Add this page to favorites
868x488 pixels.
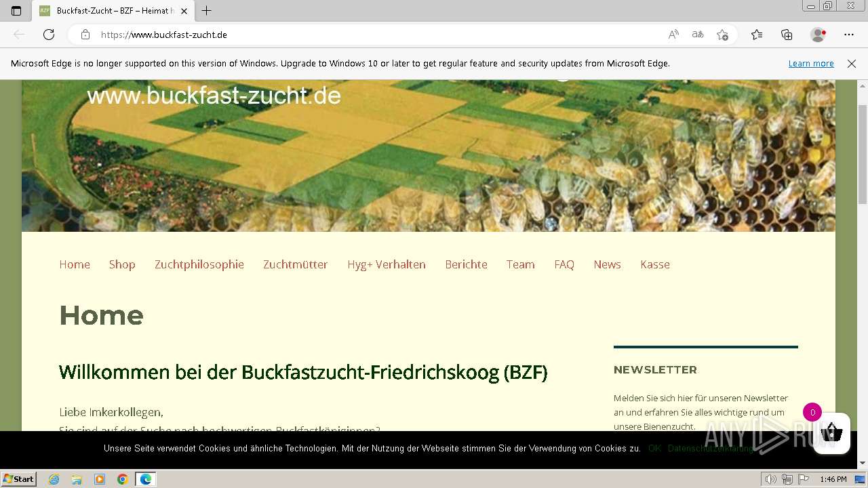pyautogui.click(x=723, y=35)
